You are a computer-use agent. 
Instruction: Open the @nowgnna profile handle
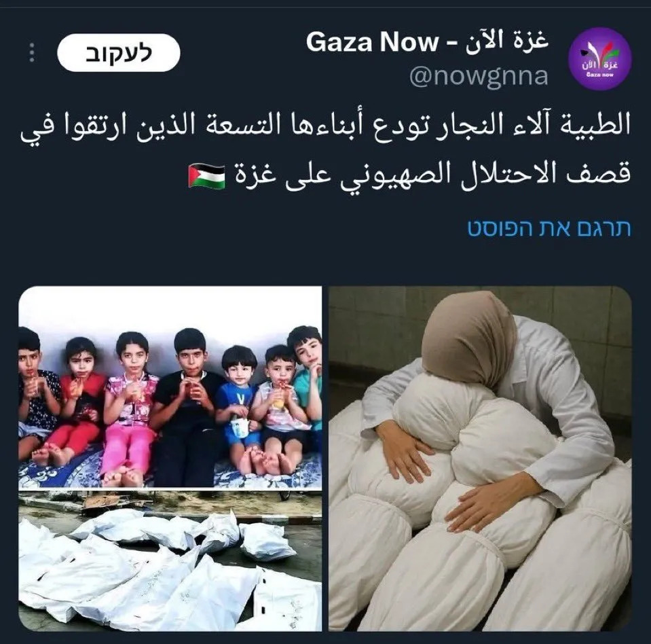click(x=479, y=77)
